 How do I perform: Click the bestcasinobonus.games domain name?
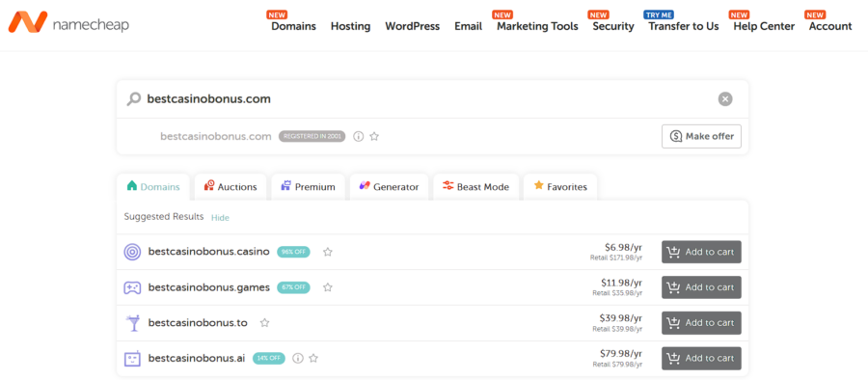(x=208, y=287)
